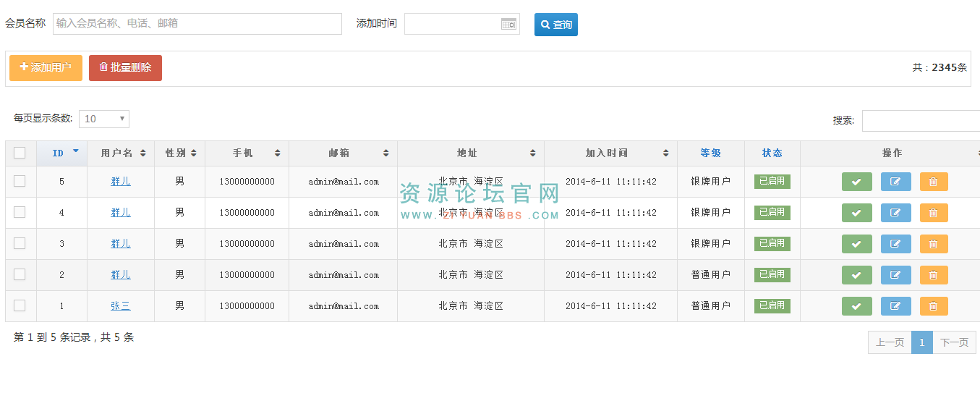
Task: Sort by 用户名 column header
Action: point(121,153)
